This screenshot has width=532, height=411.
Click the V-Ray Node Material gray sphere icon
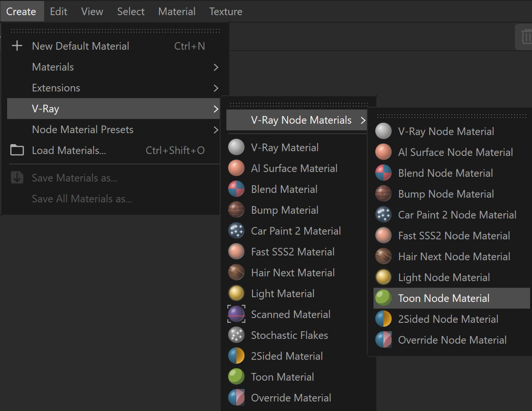383,131
